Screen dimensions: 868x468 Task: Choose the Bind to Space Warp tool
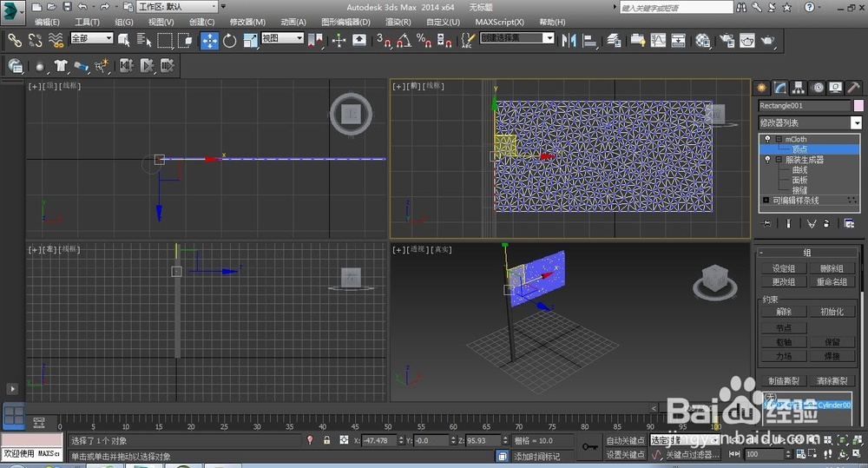(x=56, y=40)
